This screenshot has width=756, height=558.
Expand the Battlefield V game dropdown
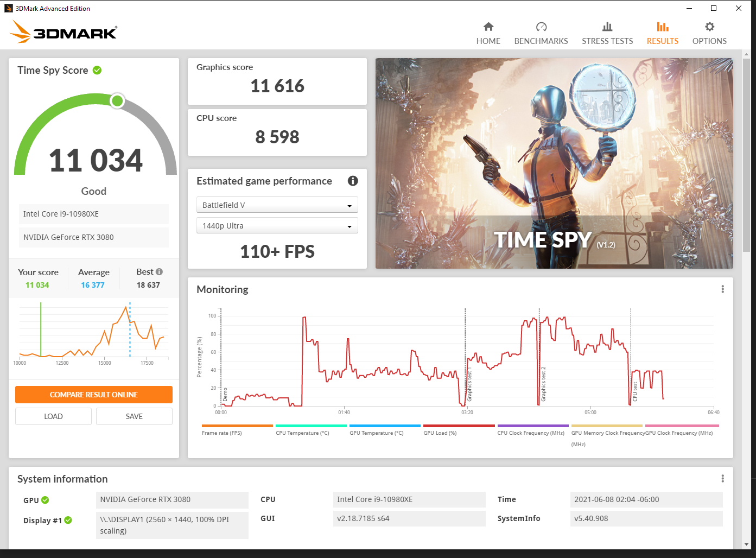[277, 205]
